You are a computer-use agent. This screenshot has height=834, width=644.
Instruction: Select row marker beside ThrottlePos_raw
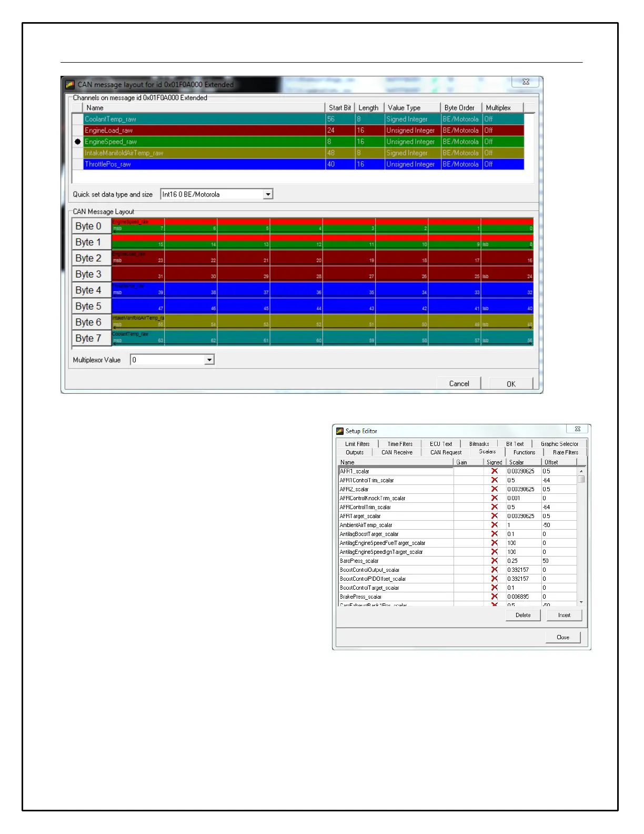pyautogui.click(x=78, y=164)
